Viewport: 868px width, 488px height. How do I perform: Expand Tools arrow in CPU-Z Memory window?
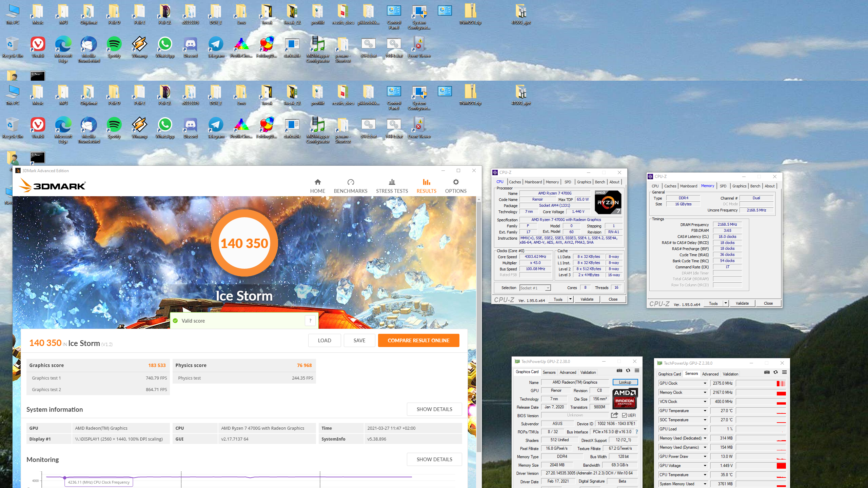click(x=726, y=303)
